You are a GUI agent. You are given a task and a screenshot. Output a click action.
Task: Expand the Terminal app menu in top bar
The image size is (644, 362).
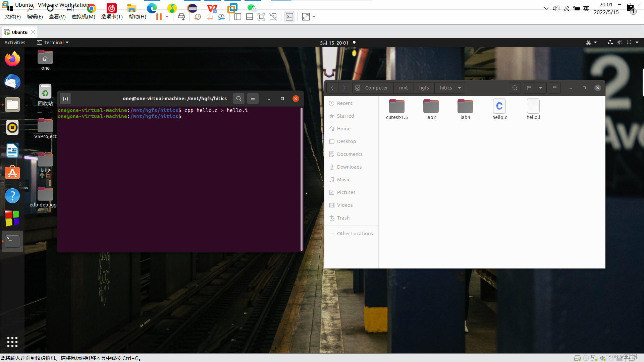(x=53, y=43)
